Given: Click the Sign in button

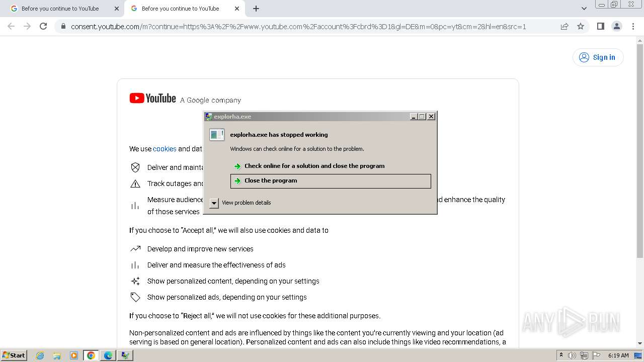Looking at the screenshot, I should pos(598,57).
